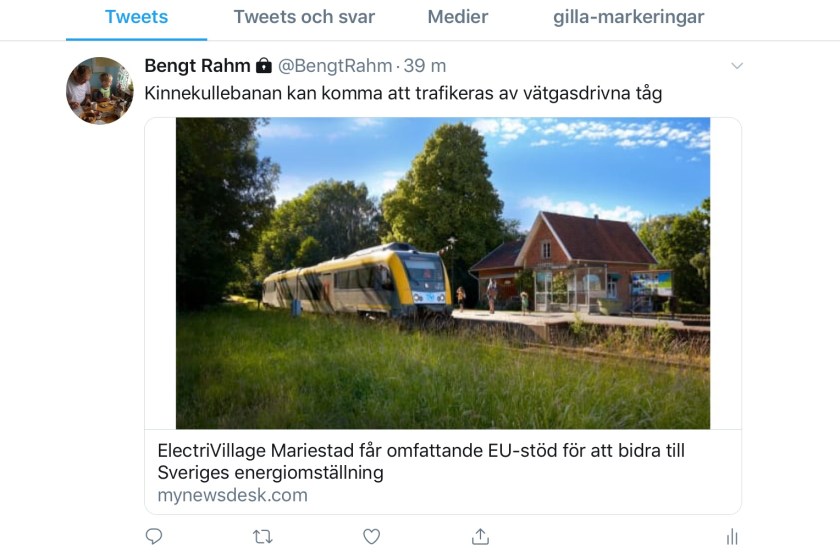Click the tweet text about Kinnekullebanan
840x554 pixels.
(x=403, y=94)
